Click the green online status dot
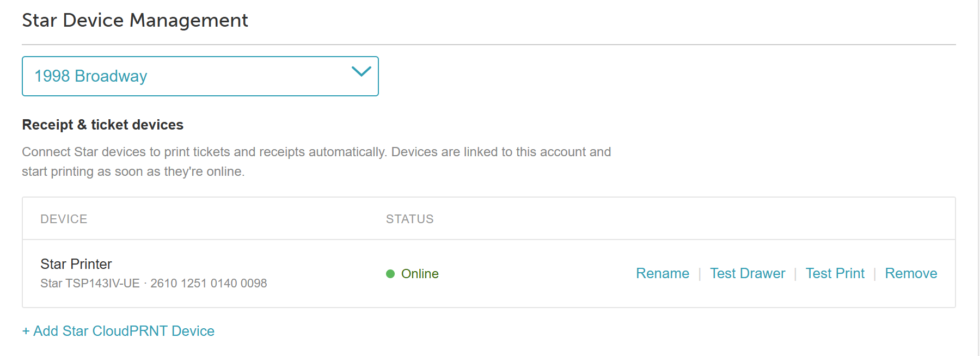Image resolution: width=980 pixels, height=356 pixels. 390,274
